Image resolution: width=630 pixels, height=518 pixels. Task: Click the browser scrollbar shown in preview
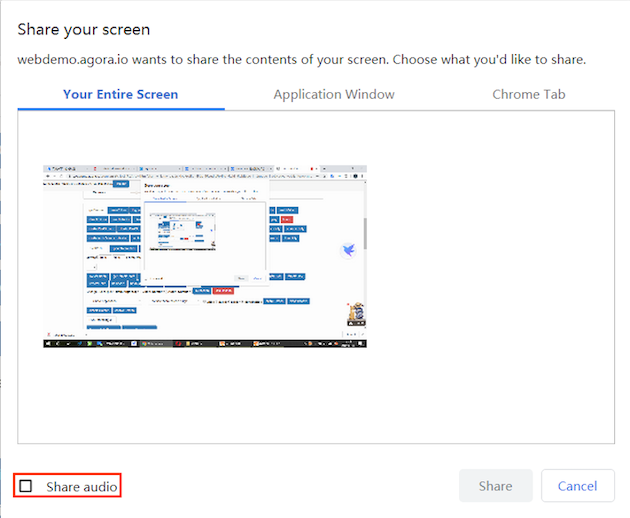365,235
